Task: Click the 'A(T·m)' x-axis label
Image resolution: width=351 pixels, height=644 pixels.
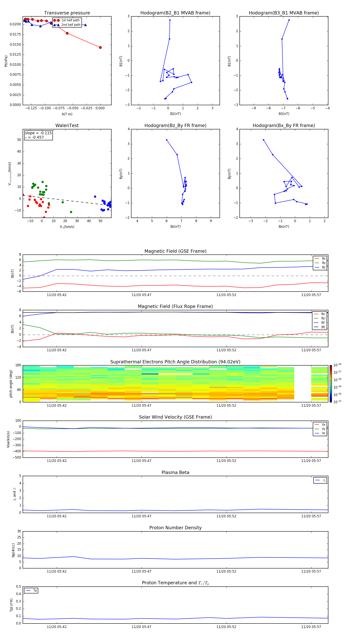Action: pos(67,114)
